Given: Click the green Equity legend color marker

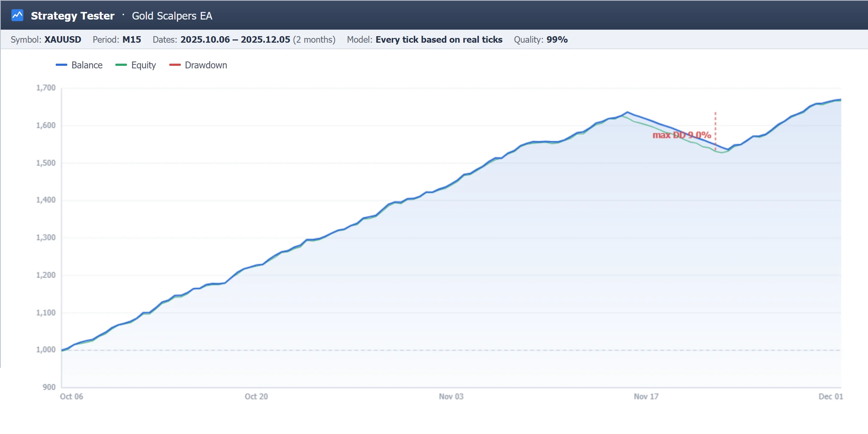Looking at the screenshot, I should (121, 65).
